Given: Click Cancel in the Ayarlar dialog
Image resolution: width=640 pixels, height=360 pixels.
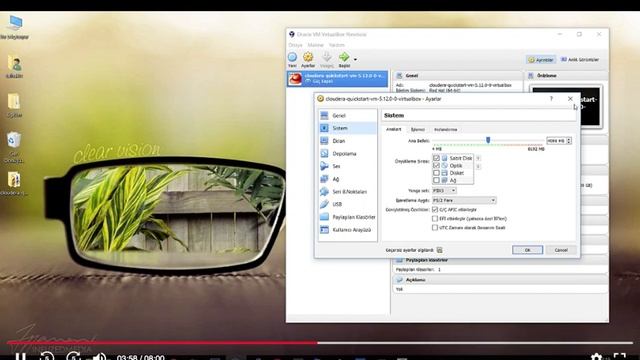Looking at the screenshot, I should [561, 250].
